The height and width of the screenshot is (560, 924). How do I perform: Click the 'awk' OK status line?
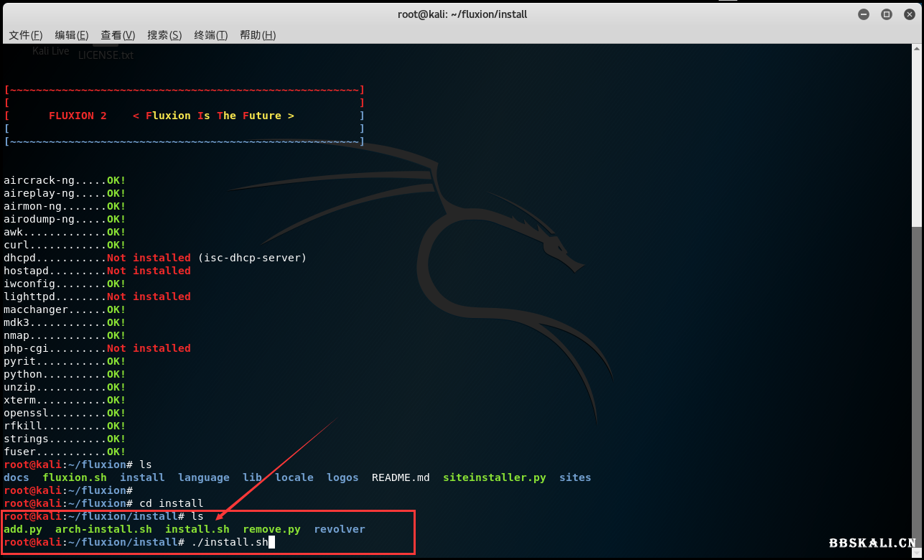(65, 232)
